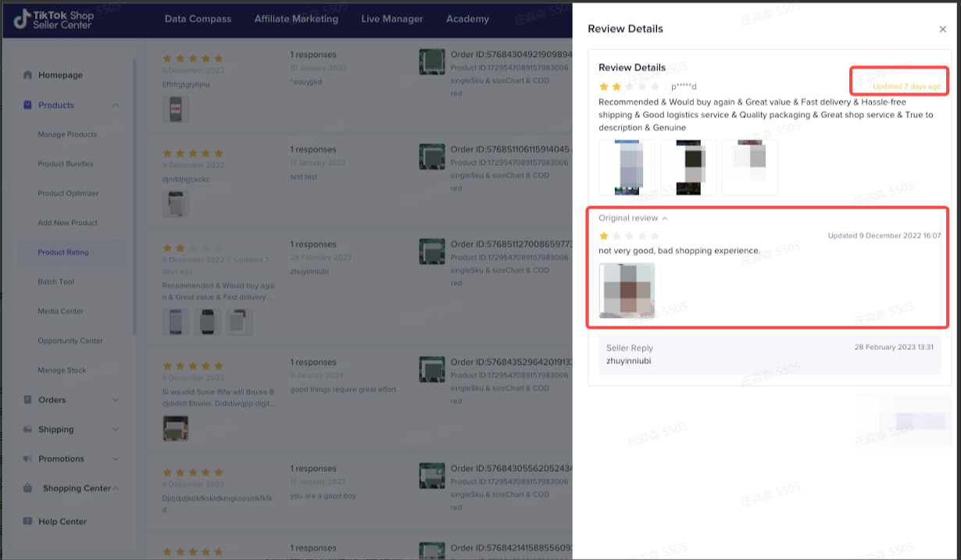The width and height of the screenshot is (961, 560).
Task: Open the Academy menu
Action: pyautogui.click(x=467, y=19)
